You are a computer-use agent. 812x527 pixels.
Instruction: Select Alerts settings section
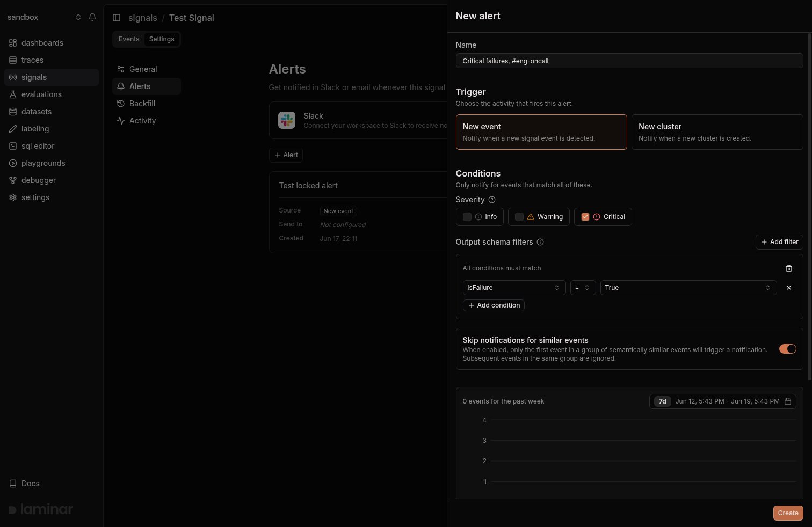tap(147, 86)
